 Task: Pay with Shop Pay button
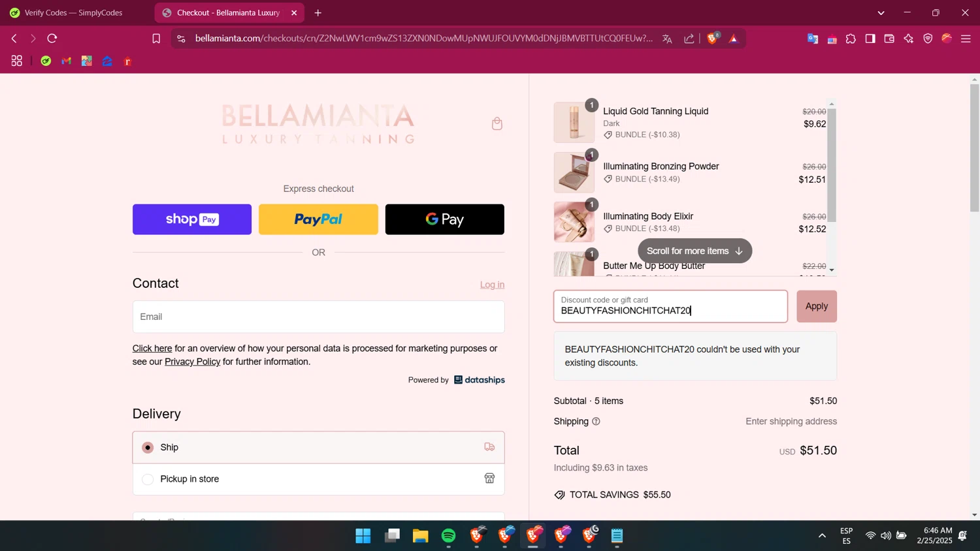pos(192,219)
